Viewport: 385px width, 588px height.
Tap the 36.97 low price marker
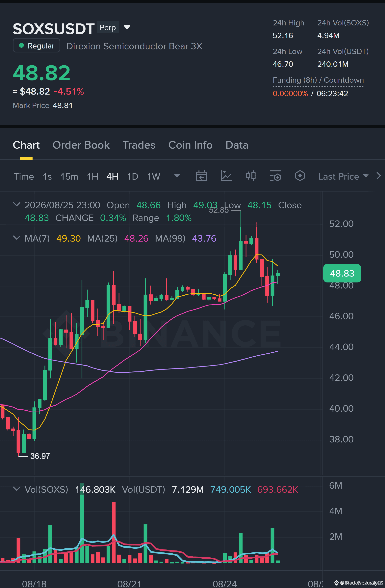40,456
